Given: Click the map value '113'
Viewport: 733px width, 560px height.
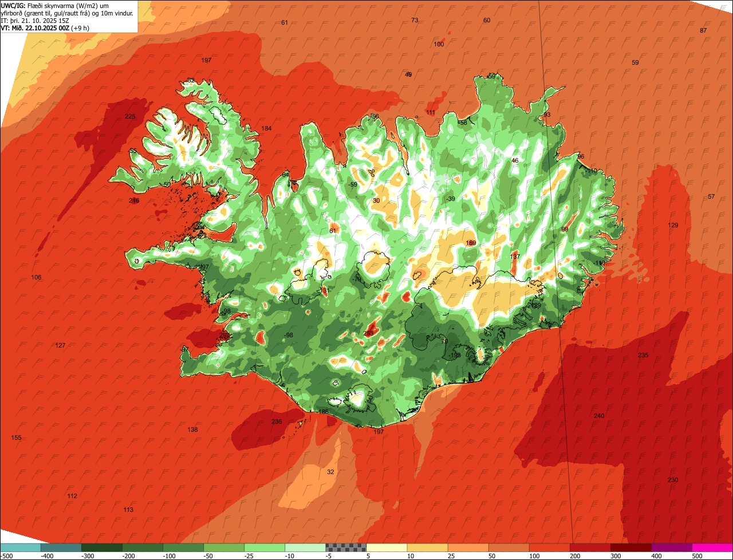Looking at the screenshot, I should pyautogui.click(x=128, y=510).
